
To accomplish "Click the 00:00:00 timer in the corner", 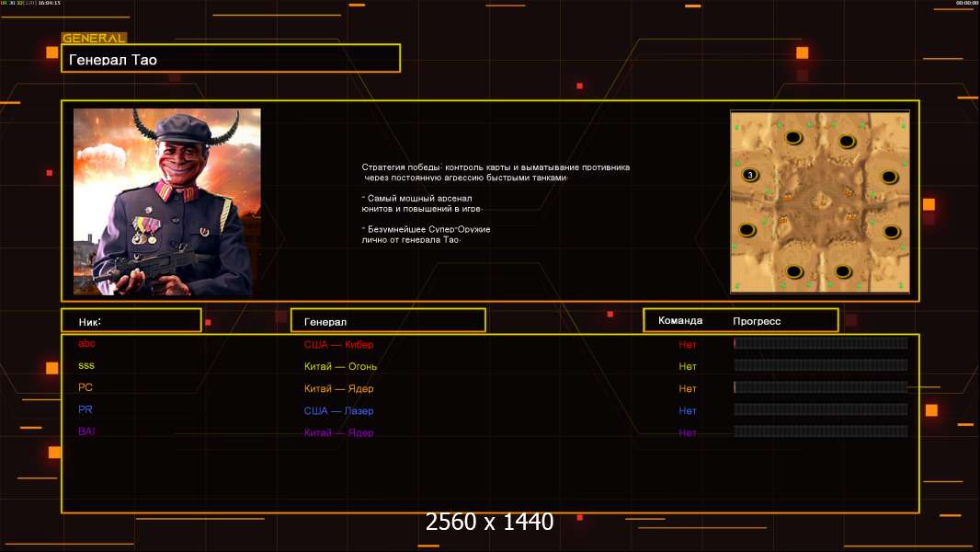I will [x=967, y=3].
